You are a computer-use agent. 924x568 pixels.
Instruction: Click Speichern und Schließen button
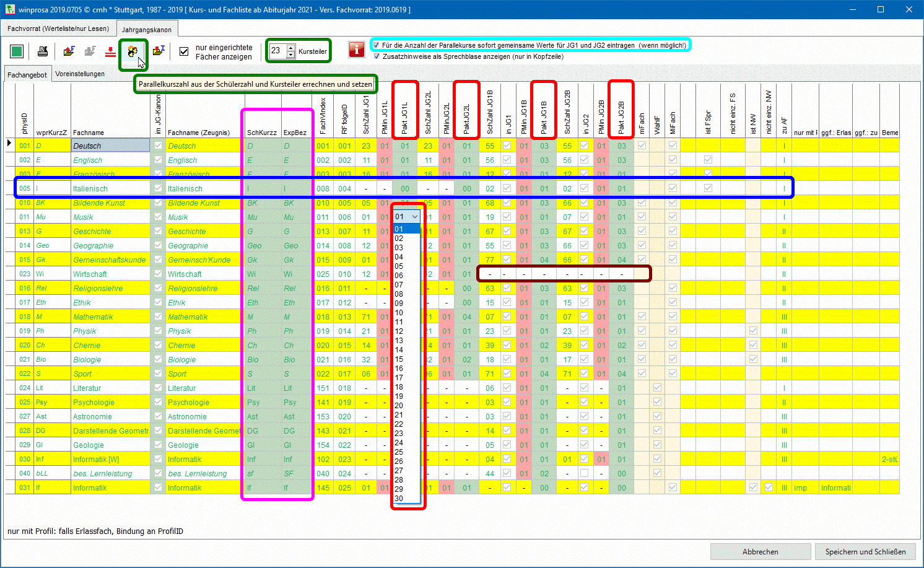(865, 552)
